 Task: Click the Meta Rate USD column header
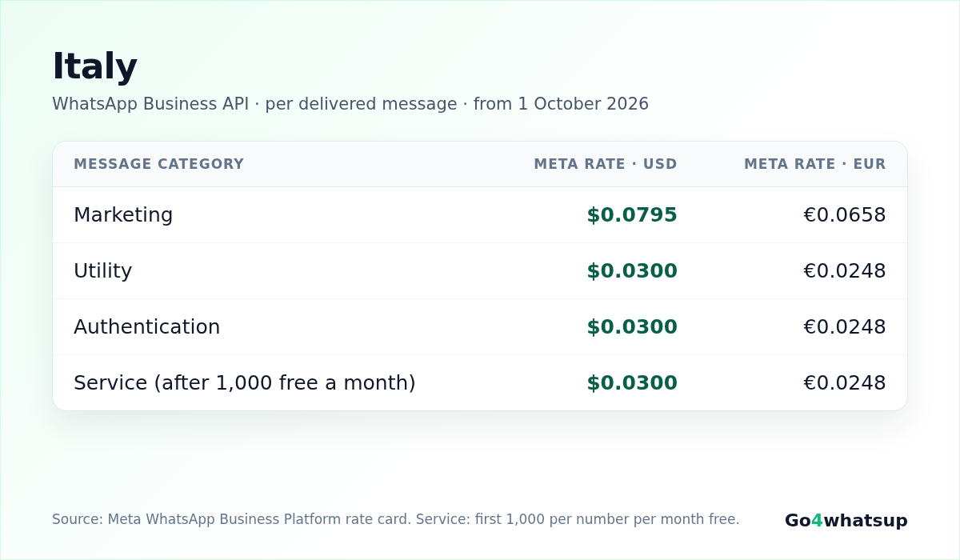point(606,164)
